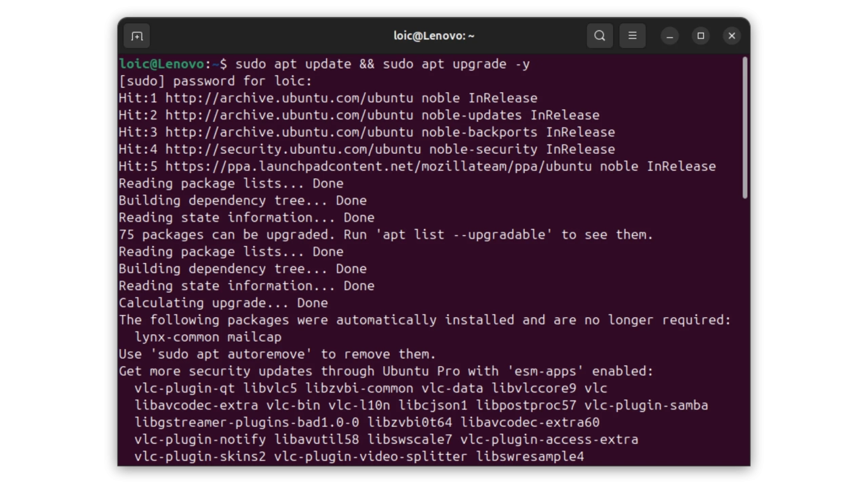Minimize the terminal window

pyautogui.click(x=669, y=36)
